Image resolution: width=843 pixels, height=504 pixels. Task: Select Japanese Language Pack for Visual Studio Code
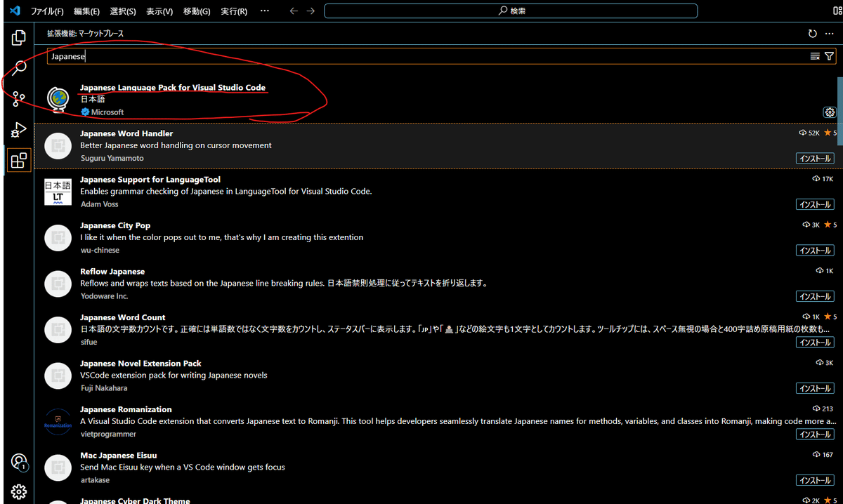click(173, 88)
